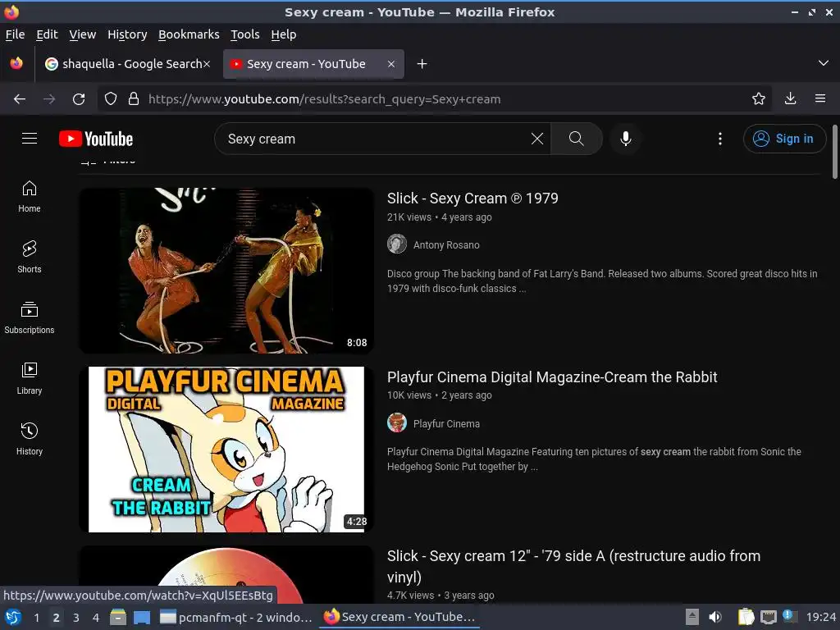Close the Sexy cream YouTube tab
The image size is (840, 630).
tap(391, 64)
